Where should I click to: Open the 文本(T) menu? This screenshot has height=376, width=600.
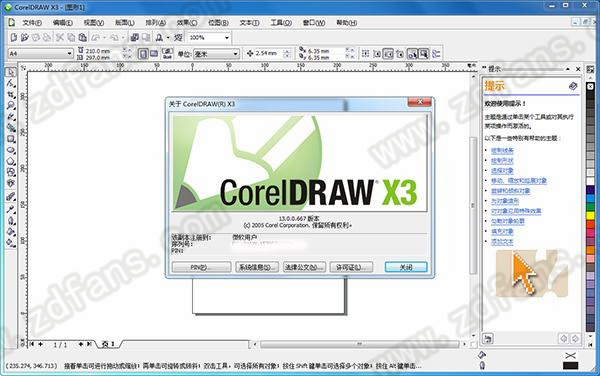coord(249,23)
